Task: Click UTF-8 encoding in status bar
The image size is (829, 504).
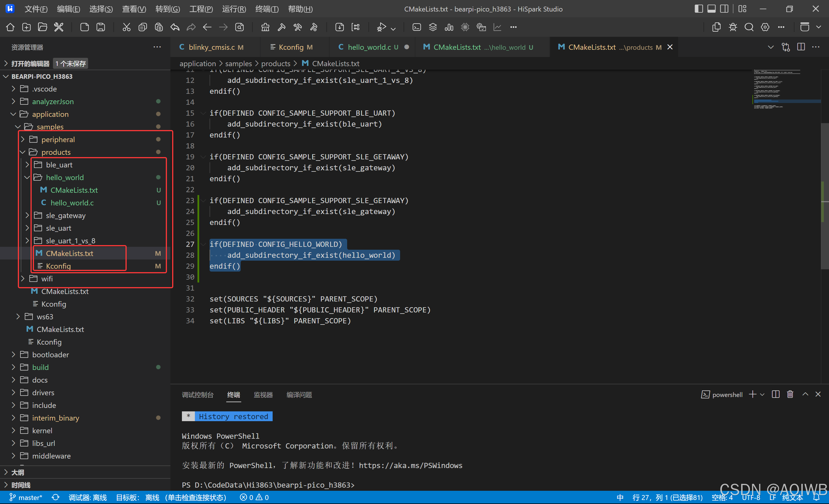Action: coord(751,498)
